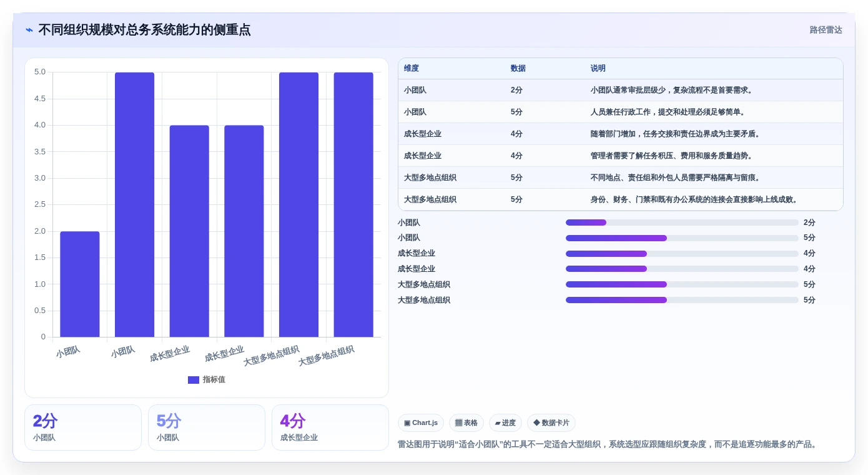Click the 维度 column header

tap(412, 68)
